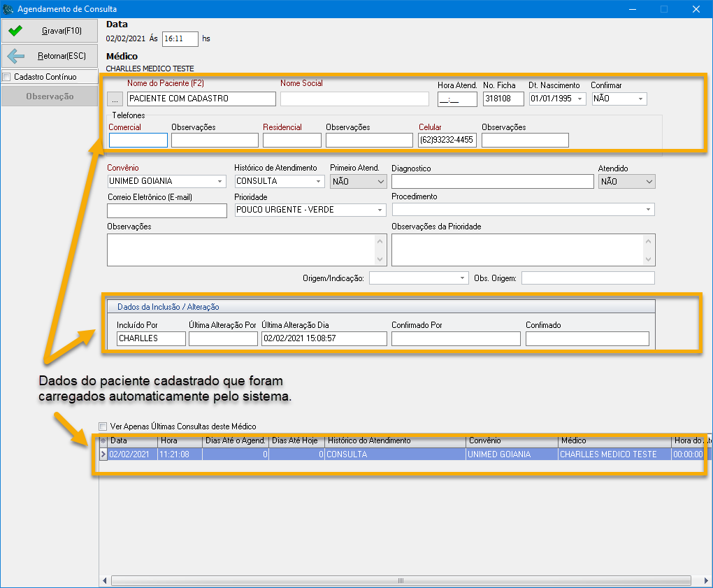Expand the Histórico de Atendimento combo box
713x588 pixels.
(319, 181)
